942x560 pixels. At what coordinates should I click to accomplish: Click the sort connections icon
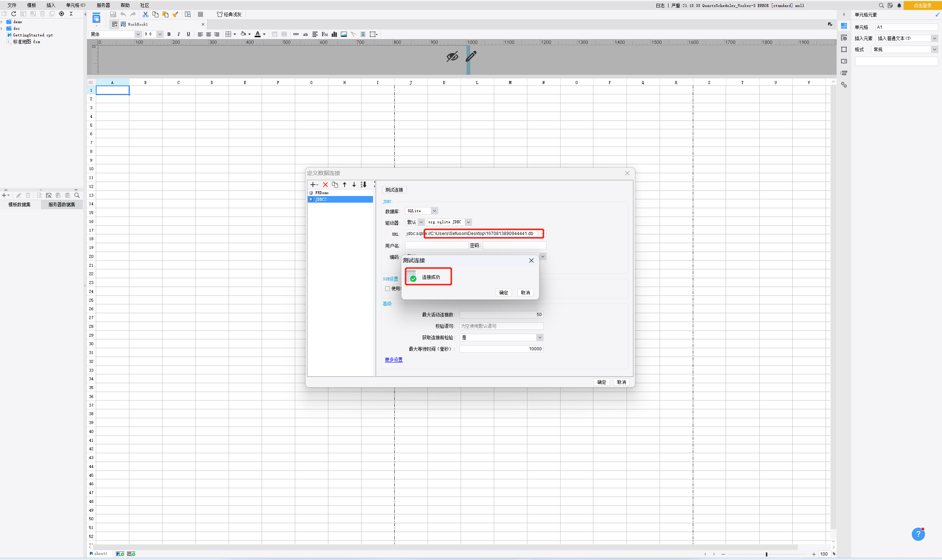pos(363,185)
